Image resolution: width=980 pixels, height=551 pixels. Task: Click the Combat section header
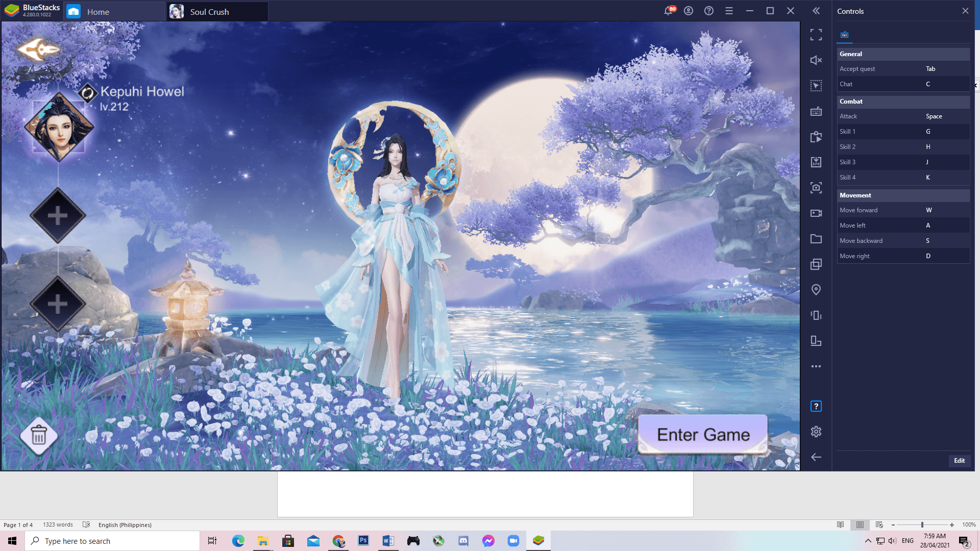pos(903,102)
